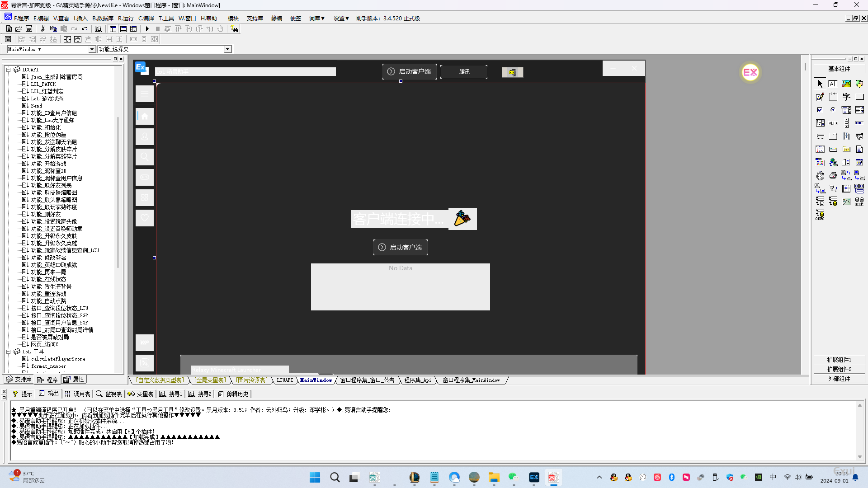The height and width of the screenshot is (488, 868).
Task: Open the 监视表 tab
Action: click(109, 394)
